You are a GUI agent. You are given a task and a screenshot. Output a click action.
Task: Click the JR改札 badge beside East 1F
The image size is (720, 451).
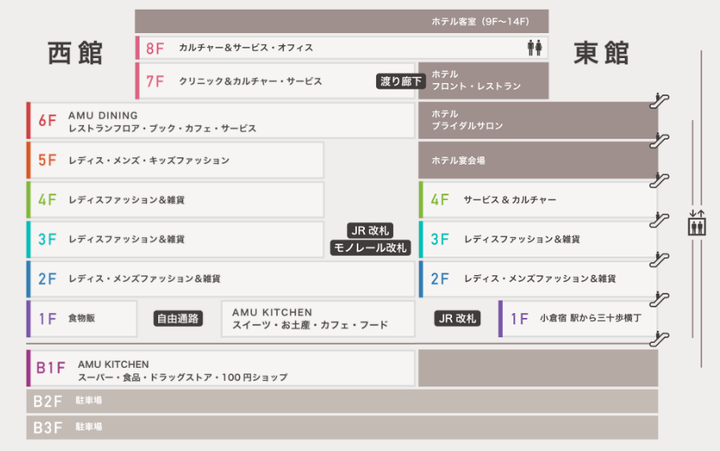tap(458, 319)
